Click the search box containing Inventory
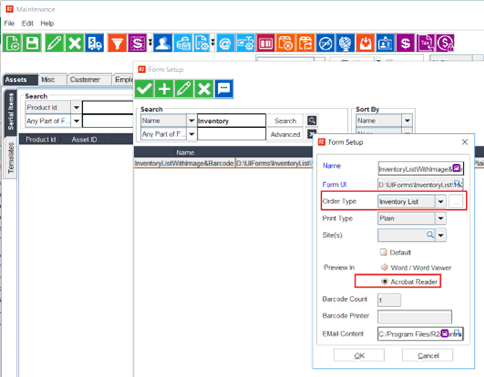Image resolution: width=484 pixels, height=377 pixels. [232, 121]
